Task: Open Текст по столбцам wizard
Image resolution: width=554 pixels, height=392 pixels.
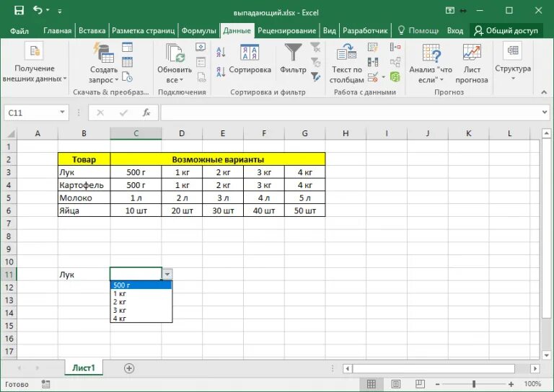Action: (x=346, y=63)
